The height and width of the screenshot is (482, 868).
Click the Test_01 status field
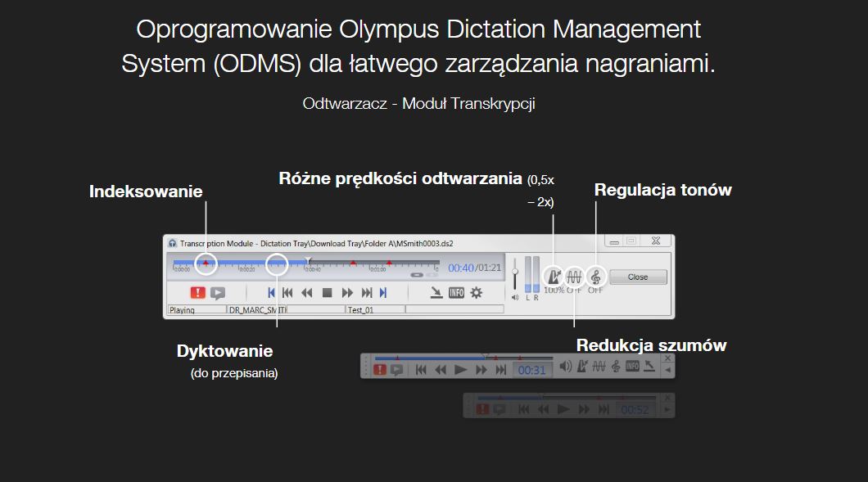click(x=375, y=310)
